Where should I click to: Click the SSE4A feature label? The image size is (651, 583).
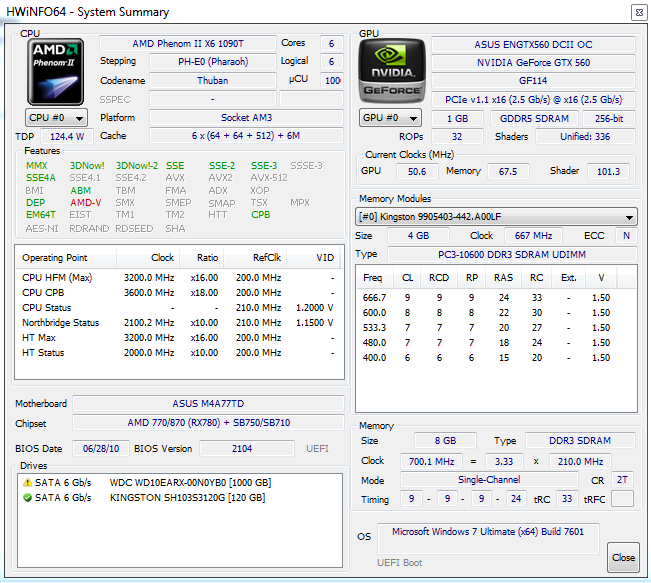pyautogui.click(x=41, y=178)
